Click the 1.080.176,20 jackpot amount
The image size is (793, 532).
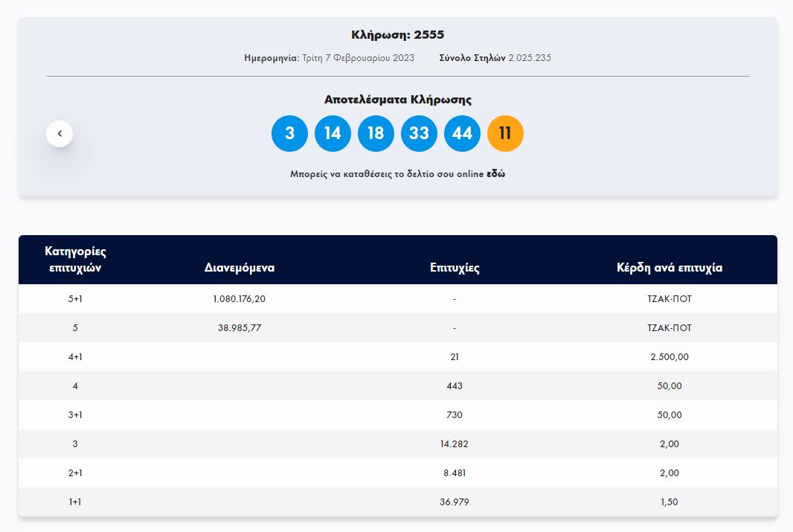coord(240,299)
